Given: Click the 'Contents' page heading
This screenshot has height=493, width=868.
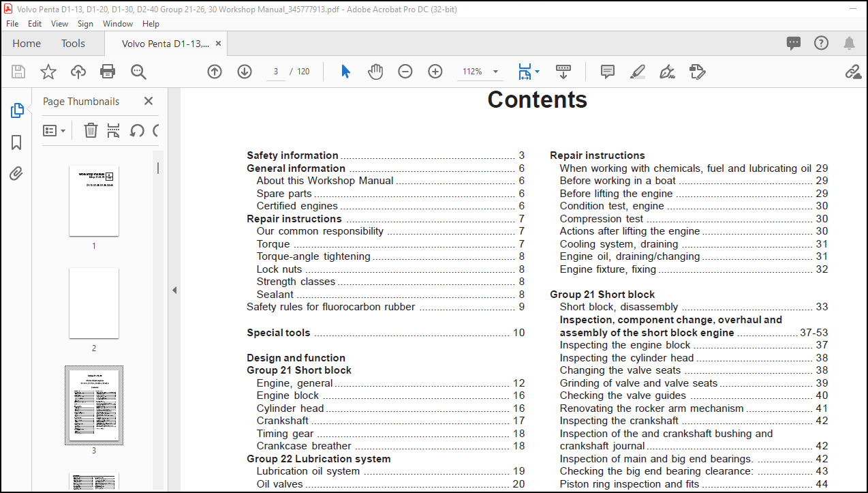Looking at the screenshot, I should point(538,100).
